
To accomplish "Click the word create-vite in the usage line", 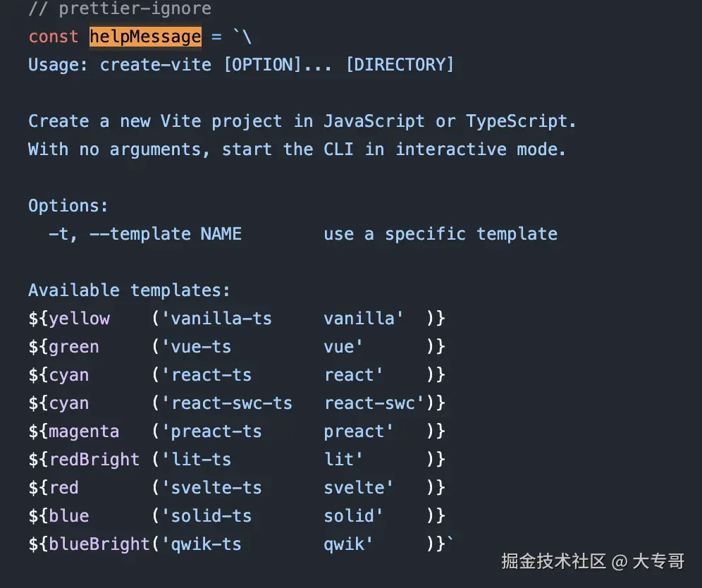I will (155, 65).
